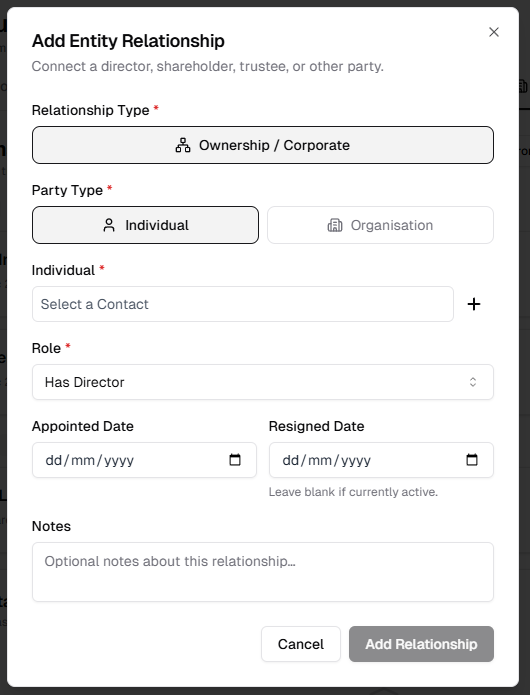Click the Resigned Date label
Image resolution: width=530 pixels, height=695 pixels.
(316, 426)
